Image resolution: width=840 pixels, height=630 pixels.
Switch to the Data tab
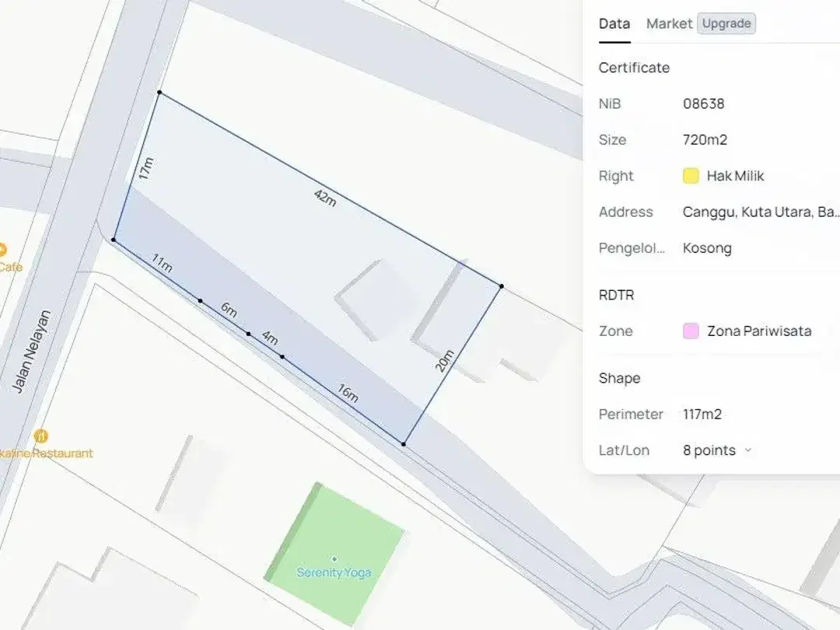coord(614,23)
